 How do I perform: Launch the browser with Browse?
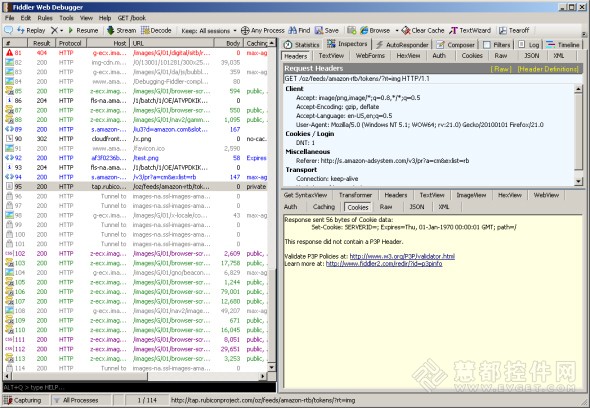click(375, 30)
